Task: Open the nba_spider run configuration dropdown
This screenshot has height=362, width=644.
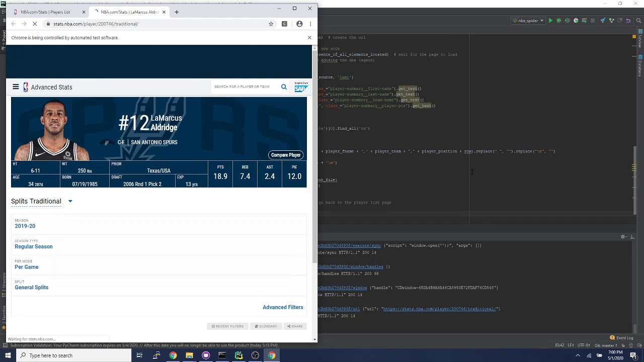Action: [x=528, y=21]
